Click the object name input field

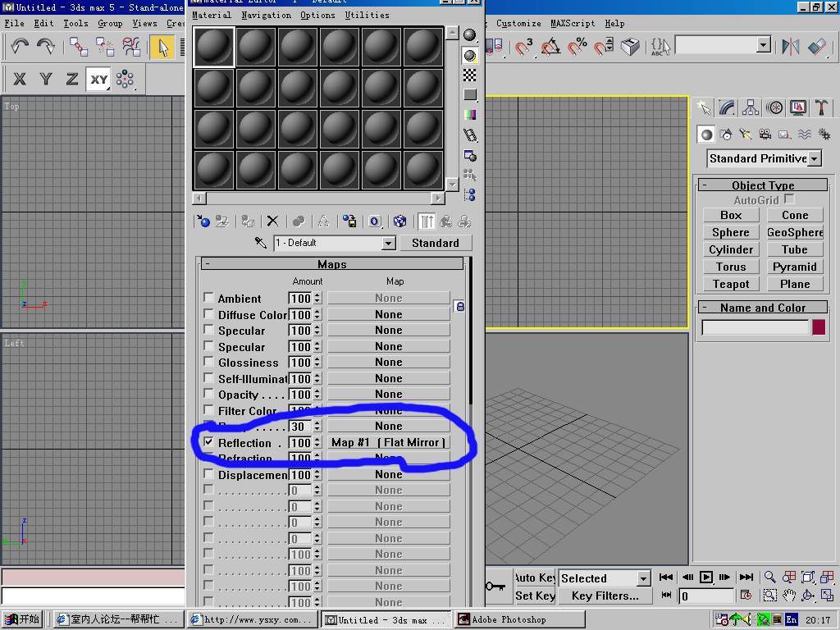pos(755,326)
